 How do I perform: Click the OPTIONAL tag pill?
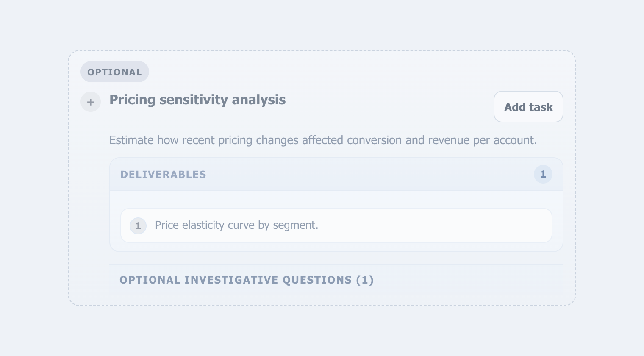pyautogui.click(x=115, y=72)
